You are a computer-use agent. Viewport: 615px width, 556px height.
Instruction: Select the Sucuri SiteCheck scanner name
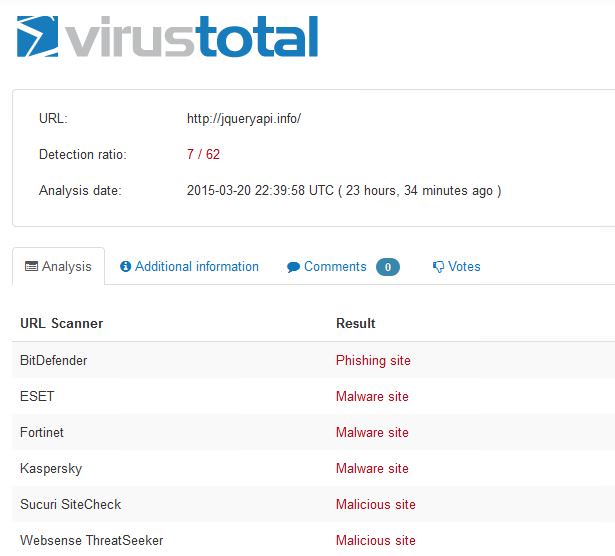coord(71,505)
